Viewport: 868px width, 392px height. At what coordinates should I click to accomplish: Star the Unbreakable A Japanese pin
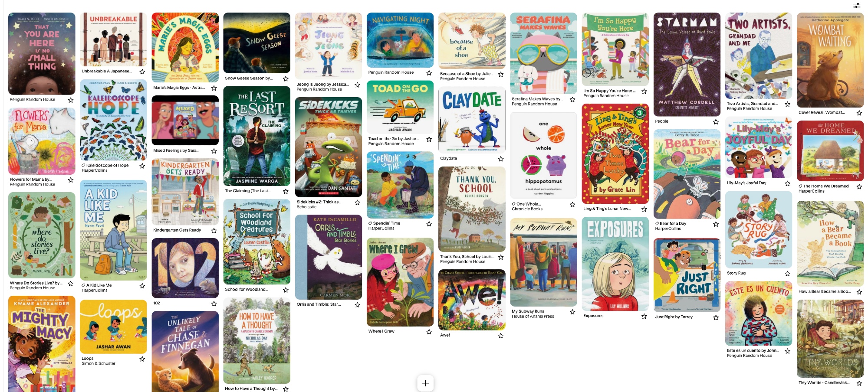point(142,72)
